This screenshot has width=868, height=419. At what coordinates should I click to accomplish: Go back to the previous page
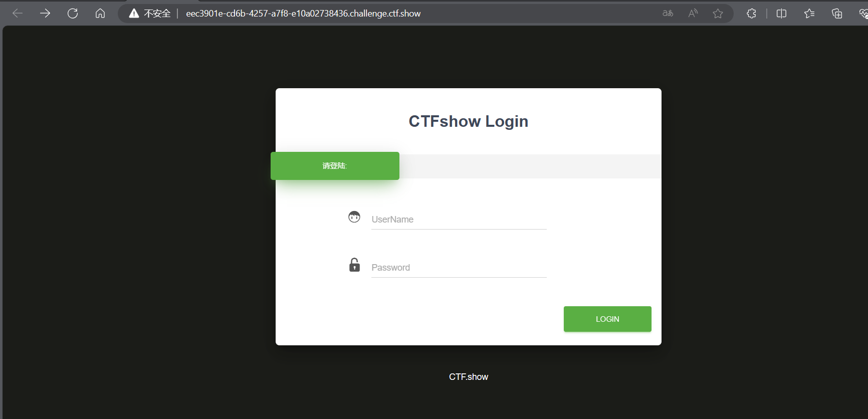pos(18,14)
